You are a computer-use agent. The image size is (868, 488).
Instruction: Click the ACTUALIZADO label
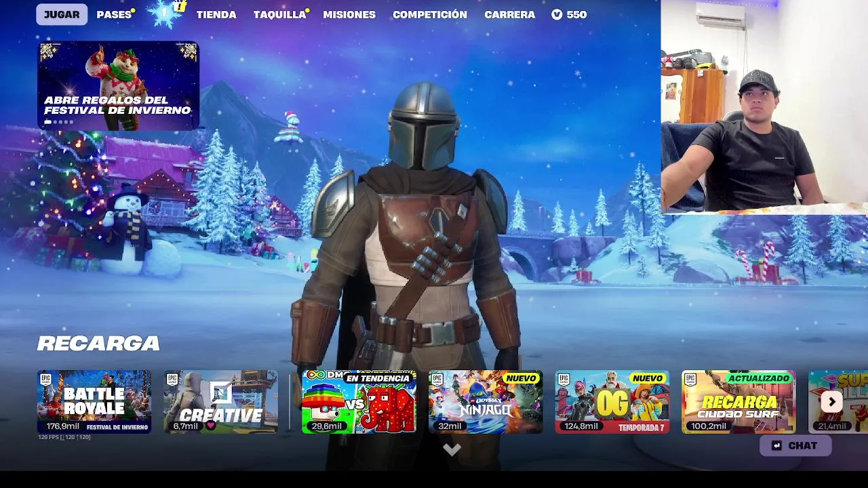pyautogui.click(x=759, y=378)
